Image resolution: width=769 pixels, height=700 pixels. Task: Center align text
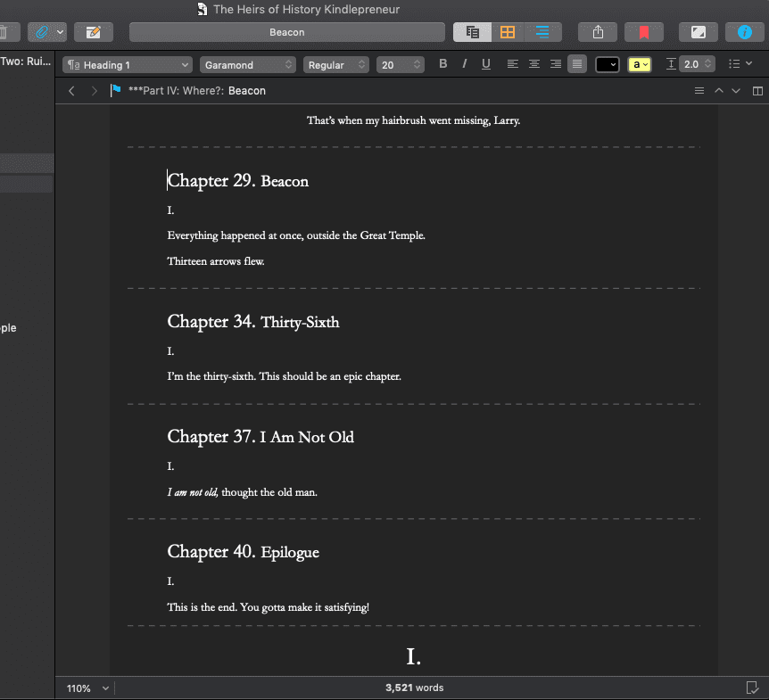click(x=534, y=63)
